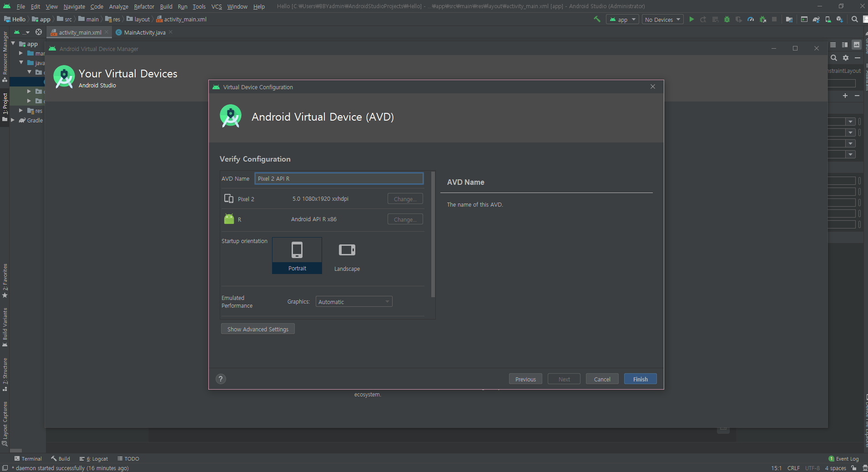Collapse the app tree node
Screen dimensions: 868x472
click(x=13, y=44)
